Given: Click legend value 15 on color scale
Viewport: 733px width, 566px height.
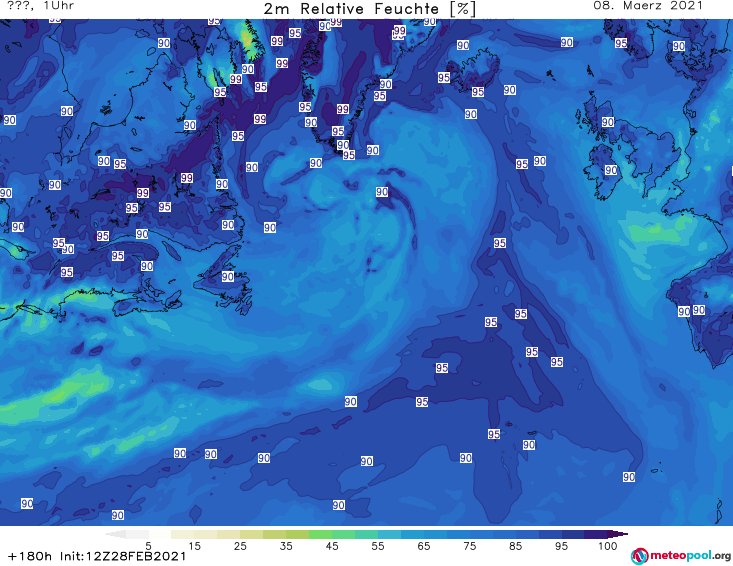Looking at the screenshot, I should click(x=194, y=546).
